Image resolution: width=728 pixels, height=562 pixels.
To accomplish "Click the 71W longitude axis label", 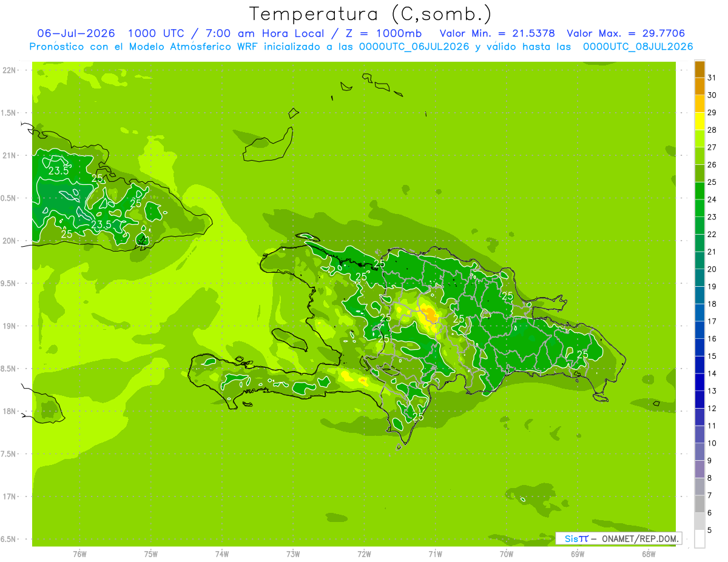I will (x=435, y=554).
